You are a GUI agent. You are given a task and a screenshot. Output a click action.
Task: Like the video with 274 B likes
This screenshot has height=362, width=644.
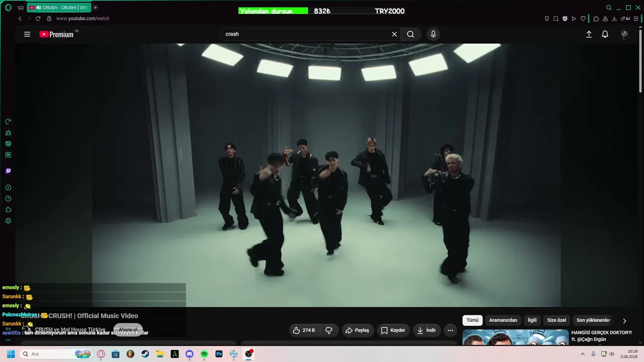point(304,330)
